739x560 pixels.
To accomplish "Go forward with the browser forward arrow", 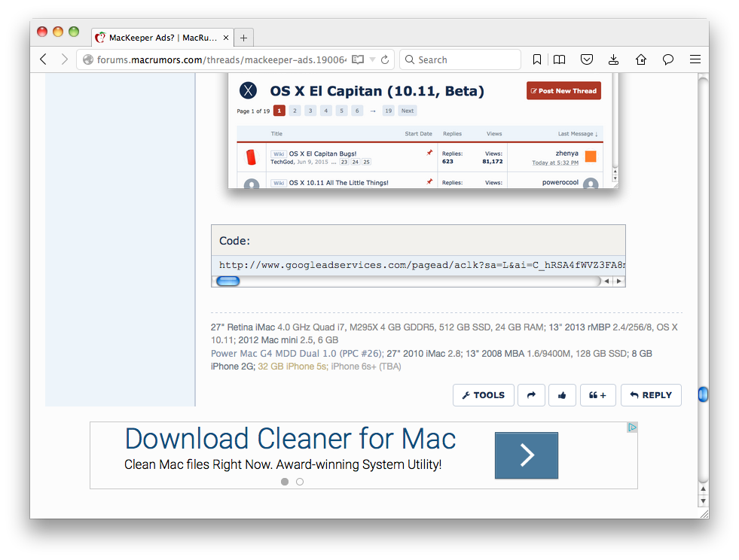I will 65,59.
